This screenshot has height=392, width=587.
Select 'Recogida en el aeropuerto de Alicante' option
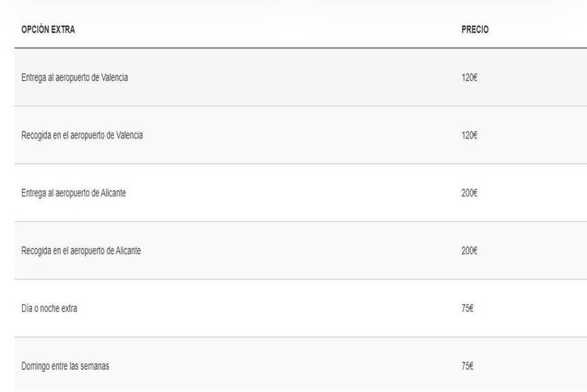point(300,251)
